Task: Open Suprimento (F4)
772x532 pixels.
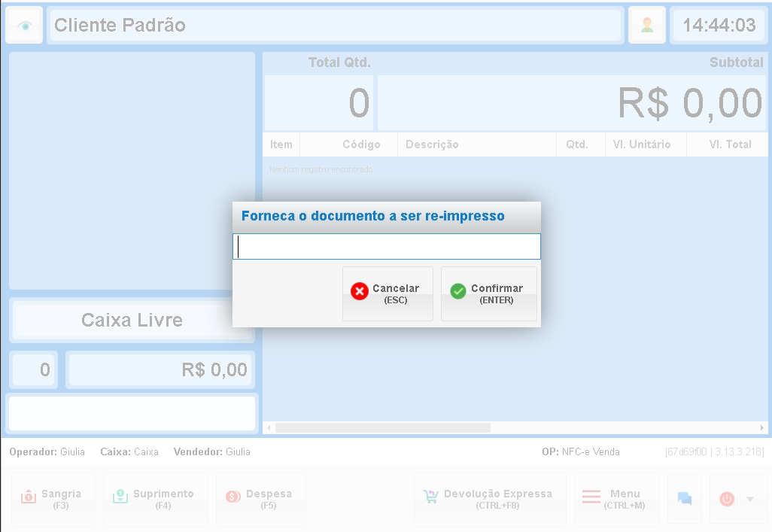Action: [x=156, y=499]
